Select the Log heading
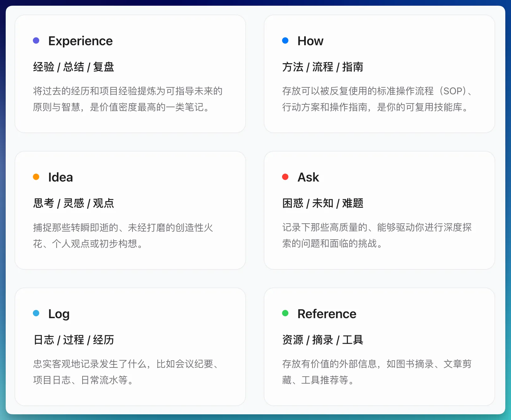The image size is (511, 420). (x=59, y=314)
